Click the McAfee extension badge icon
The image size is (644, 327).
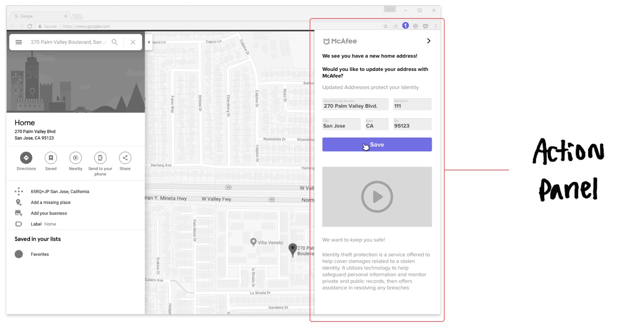[406, 26]
